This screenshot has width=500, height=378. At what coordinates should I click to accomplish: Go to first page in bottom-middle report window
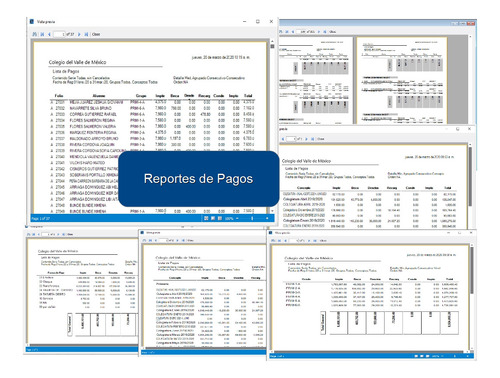[x=150, y=240]
